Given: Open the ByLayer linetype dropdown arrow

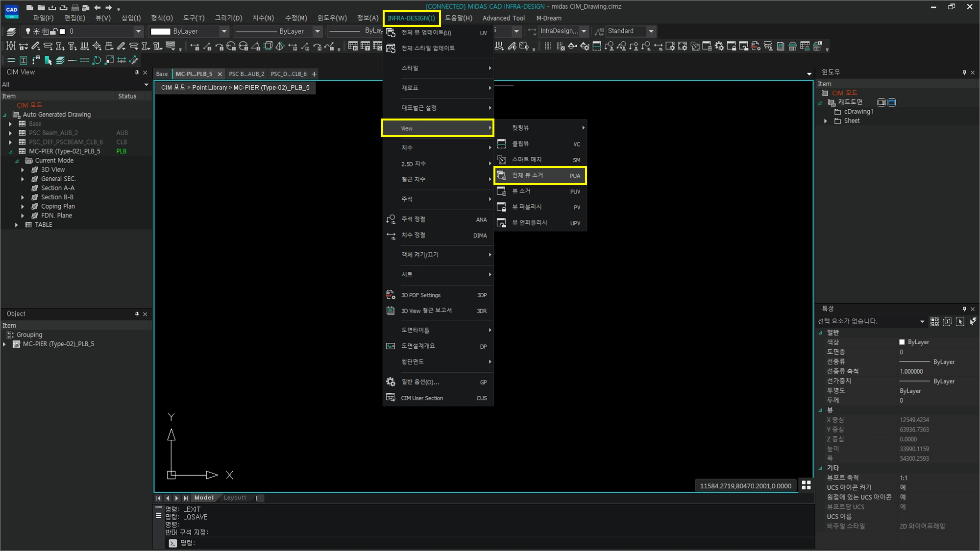Looking at the screenshot, I should coord(317,31).
